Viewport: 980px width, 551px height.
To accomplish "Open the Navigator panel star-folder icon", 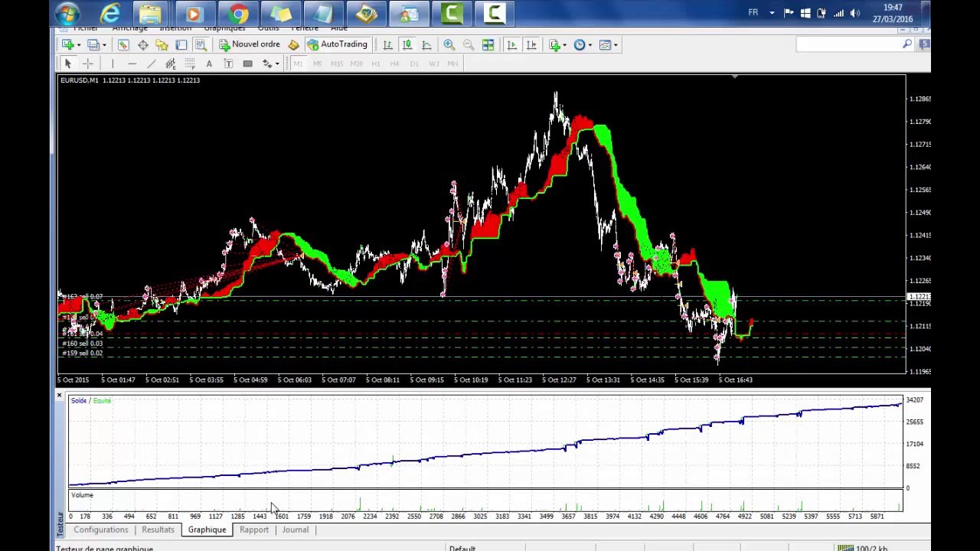I will click(x=162, y=44).
